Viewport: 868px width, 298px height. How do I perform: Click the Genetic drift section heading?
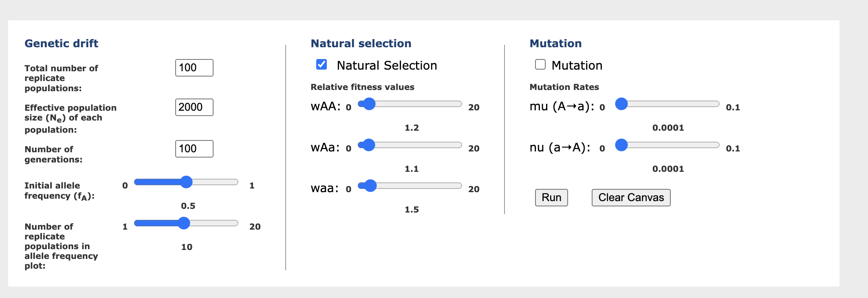pyautogui.click(x=61, y=43)
